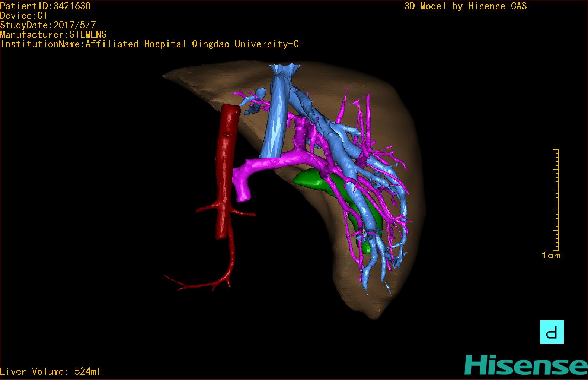Click the Manufacturer:SIEMENS text
Image resolution: width=588 pixels, height=380 pixels.
(53, 35)
